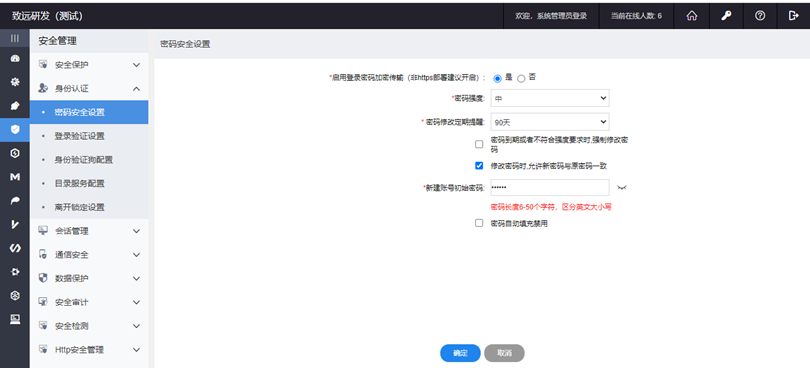Click the small cog sidebar icon

15,271
